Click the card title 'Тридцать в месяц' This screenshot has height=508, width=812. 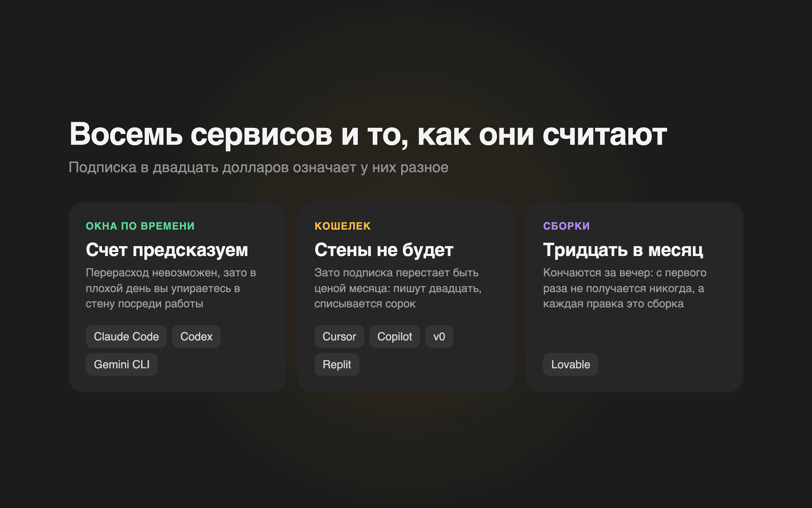tap(623, 250)
